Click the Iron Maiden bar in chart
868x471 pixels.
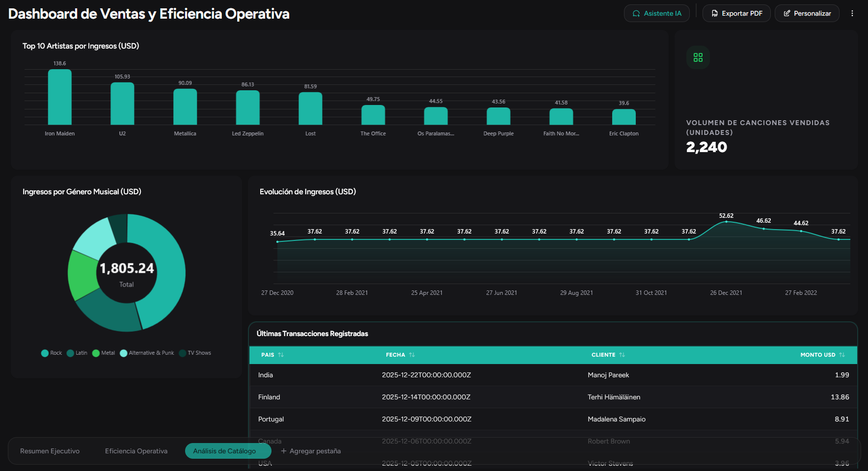coord(60,97)
